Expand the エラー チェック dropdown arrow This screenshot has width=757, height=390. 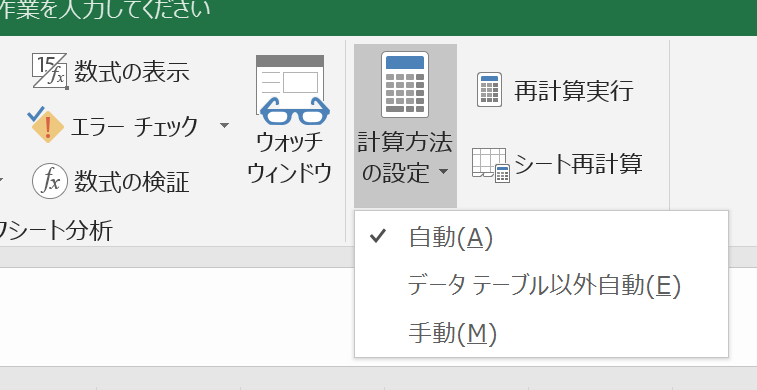(224, 126)
